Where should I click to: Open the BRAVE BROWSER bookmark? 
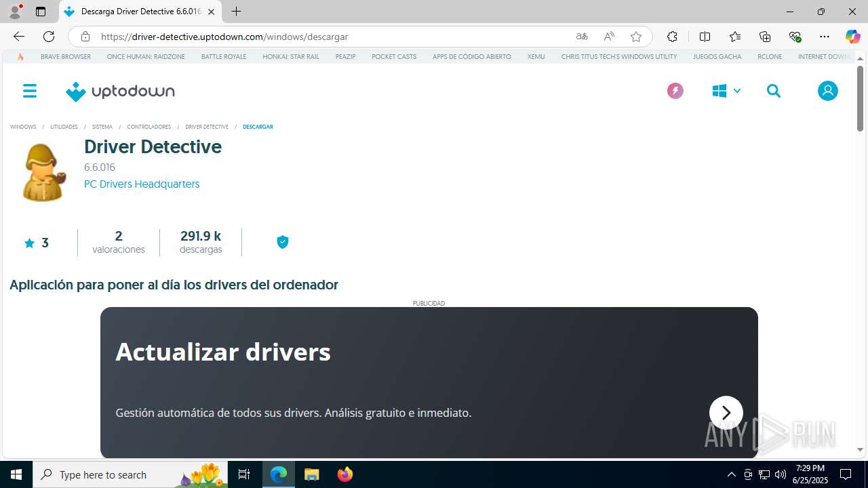click(x=66, y=57)
